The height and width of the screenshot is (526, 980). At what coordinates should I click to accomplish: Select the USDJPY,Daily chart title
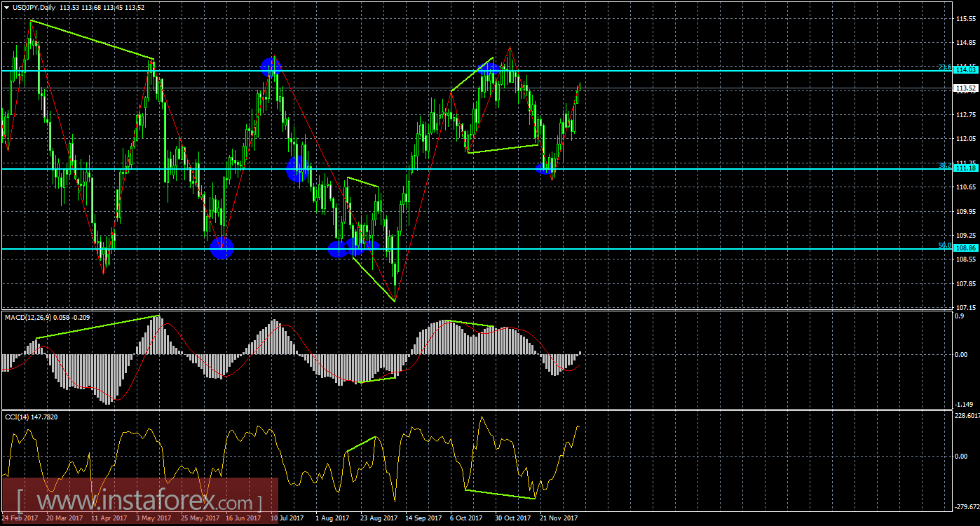(x=34, y=8)
